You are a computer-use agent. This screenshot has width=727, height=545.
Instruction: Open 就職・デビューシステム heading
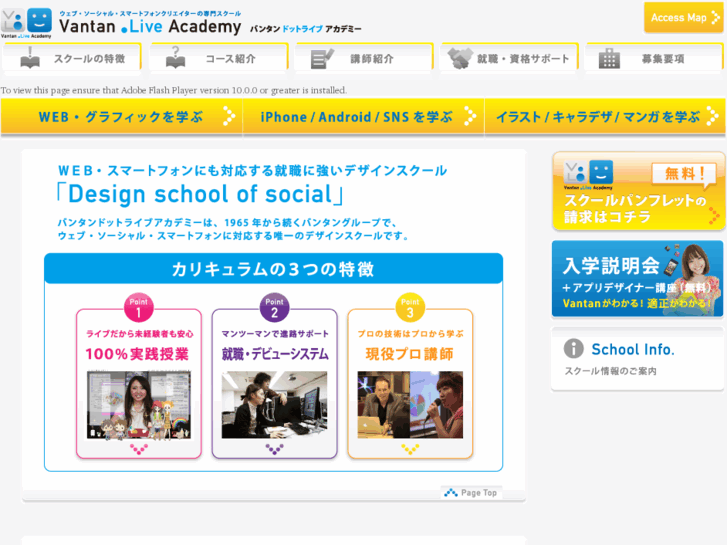coord(275,354)
